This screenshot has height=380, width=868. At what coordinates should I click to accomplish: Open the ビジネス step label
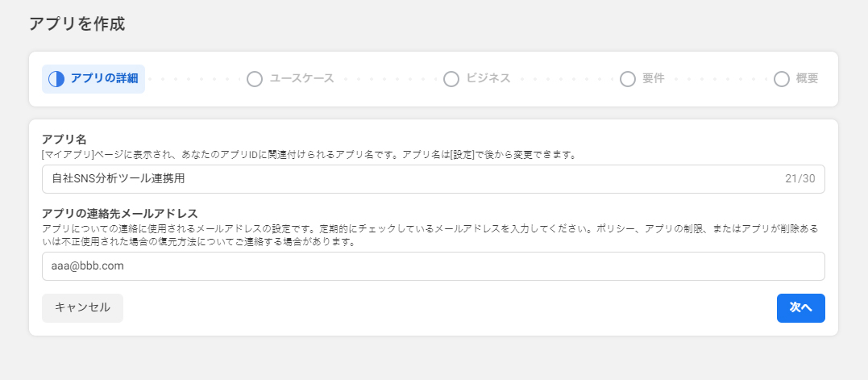pyautogui.click(x=488, y=78)
